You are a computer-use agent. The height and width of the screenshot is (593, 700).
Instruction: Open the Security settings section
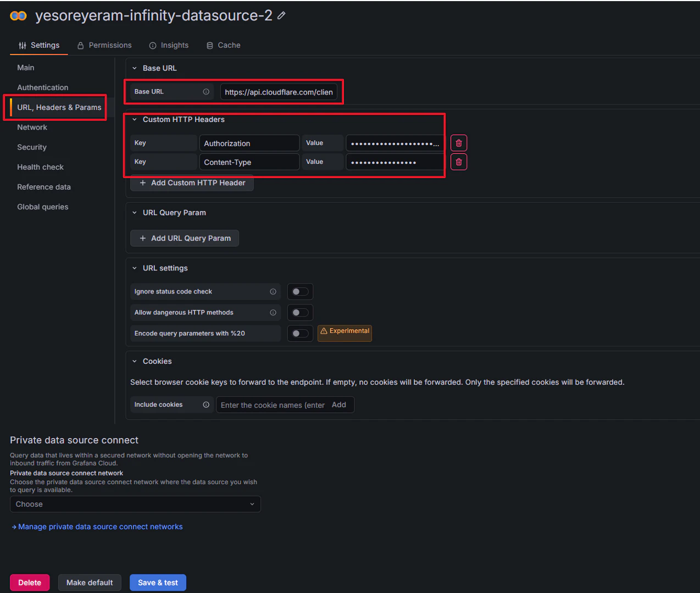pyautogui.click(x=32, y=147)
